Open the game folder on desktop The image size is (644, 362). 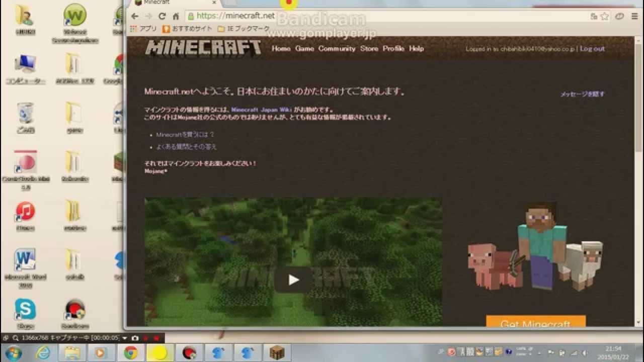pos(74,118)
